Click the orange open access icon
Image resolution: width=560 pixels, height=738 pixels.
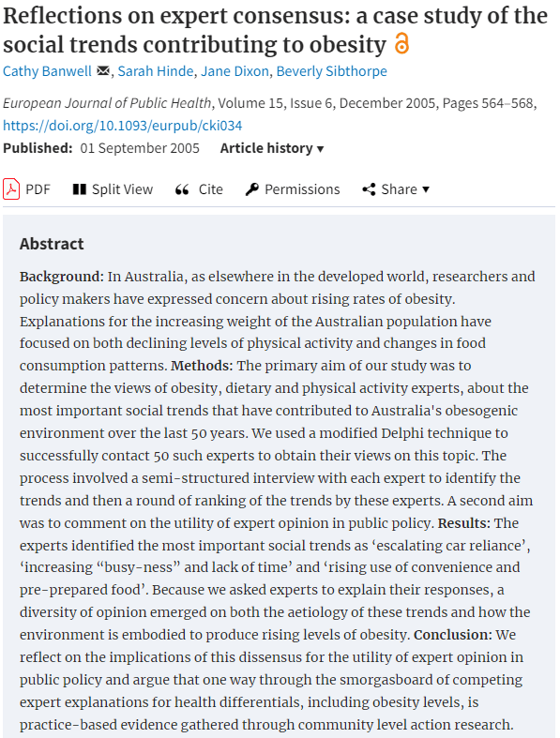point(401,43)
